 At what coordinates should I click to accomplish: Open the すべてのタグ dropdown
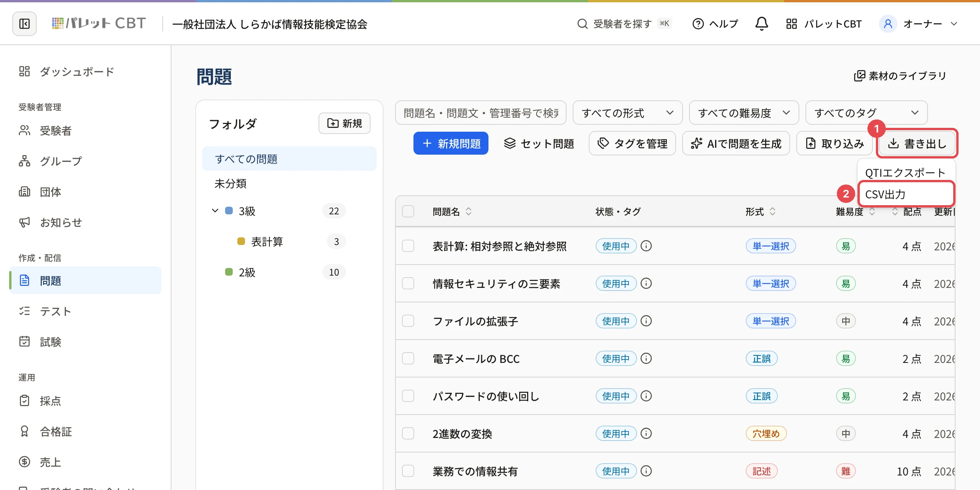pos(866,113)
